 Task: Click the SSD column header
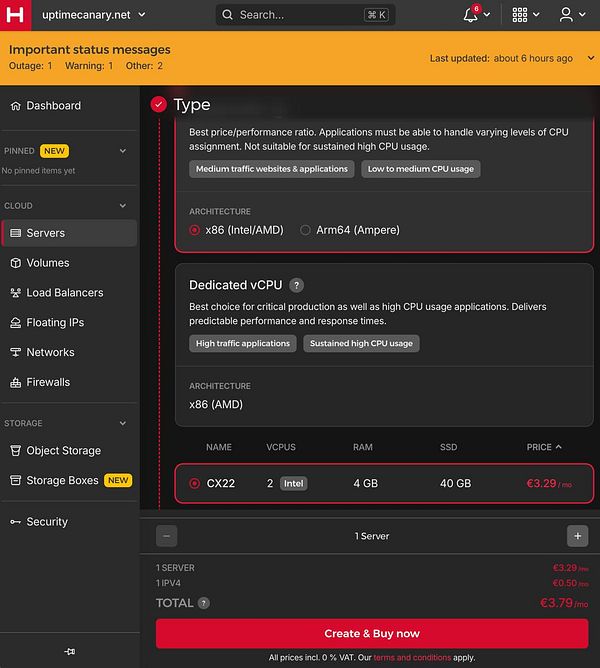448,447
